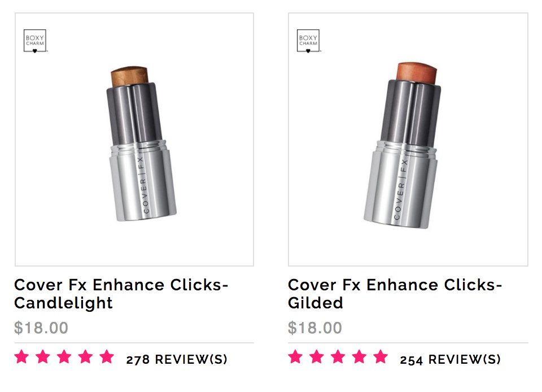Screen dimensions: 542x392
Task: Click the $18.00 price under Candlelight
Action: (x=41, y=328)
